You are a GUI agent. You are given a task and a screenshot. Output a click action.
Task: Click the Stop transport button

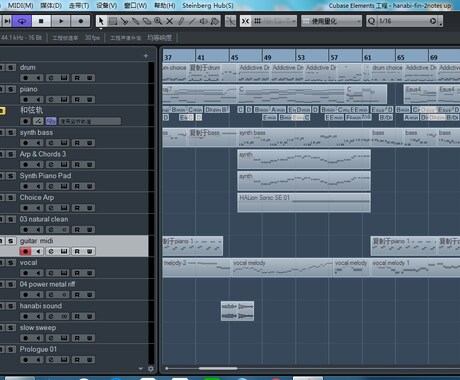click(x=41, y=21)
